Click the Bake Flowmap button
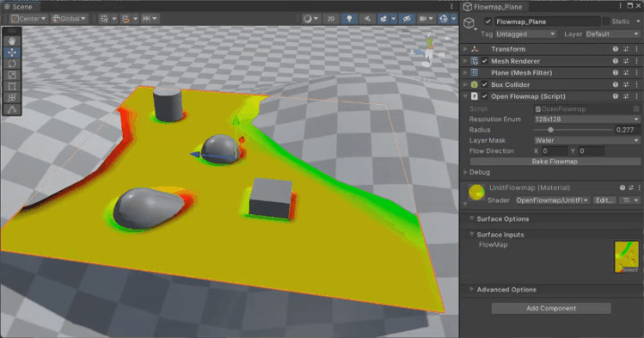Screen dimensions: 644x338 click(554, 161)
